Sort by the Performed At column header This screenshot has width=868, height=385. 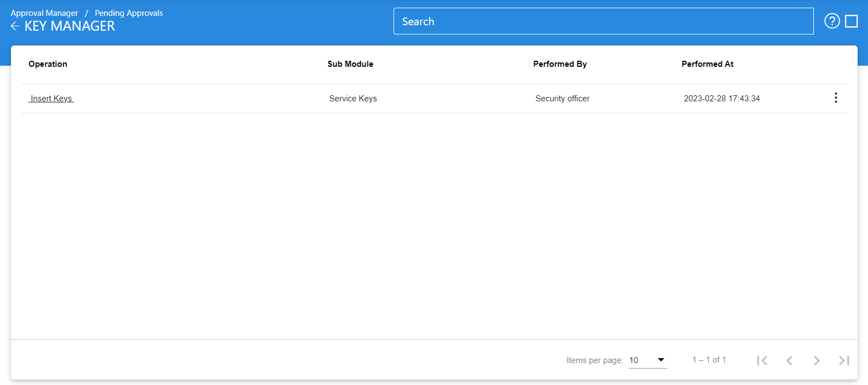pyautogui.click(x=707, y=64)
